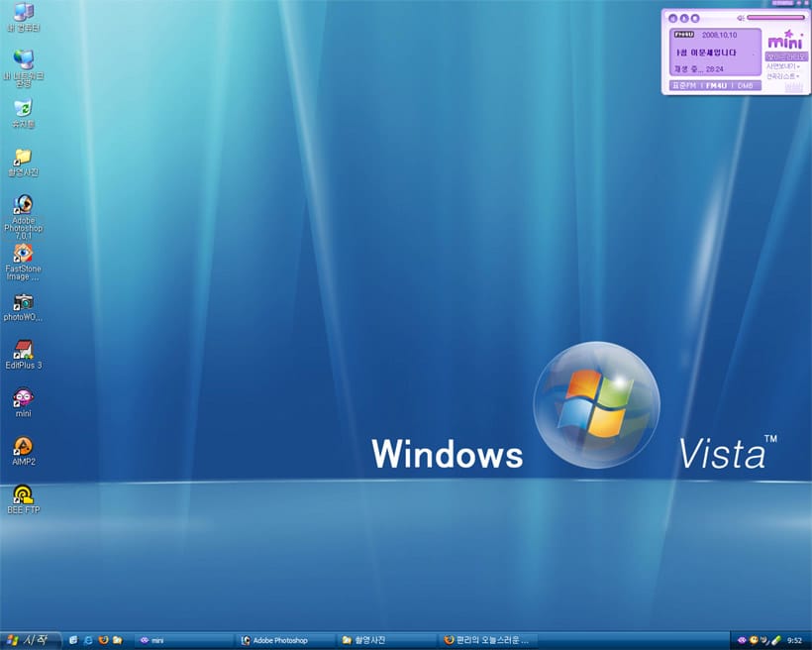Open the Recycle Bin desktop icon
Image resolution: width=812 pixels, height=650 pixels.
(x=23, y=108)
